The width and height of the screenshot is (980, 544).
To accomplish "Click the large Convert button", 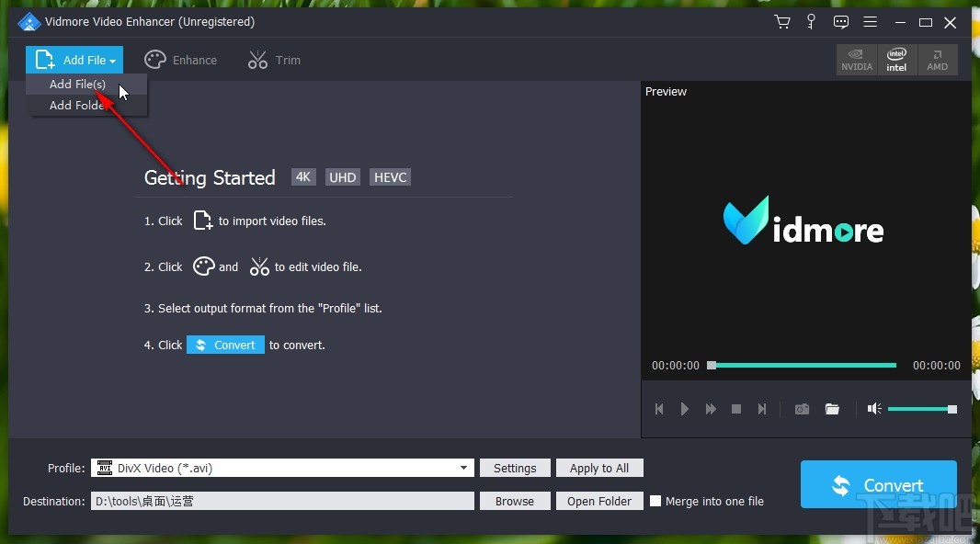I will [x=879, y=484].
